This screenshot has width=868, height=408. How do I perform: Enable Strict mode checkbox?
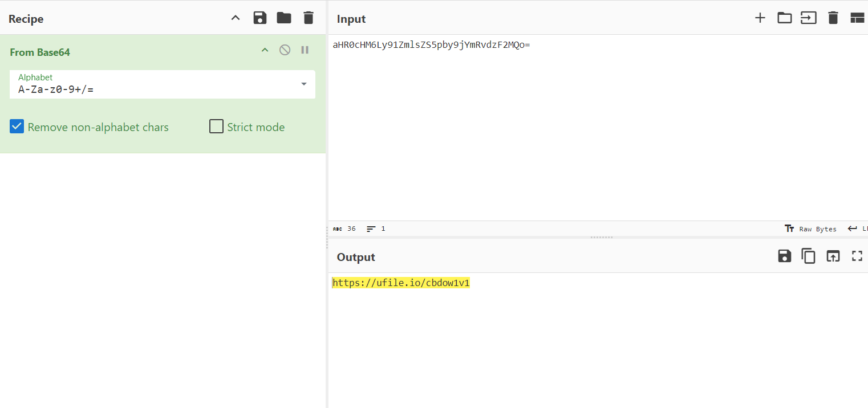pos(216,127)
